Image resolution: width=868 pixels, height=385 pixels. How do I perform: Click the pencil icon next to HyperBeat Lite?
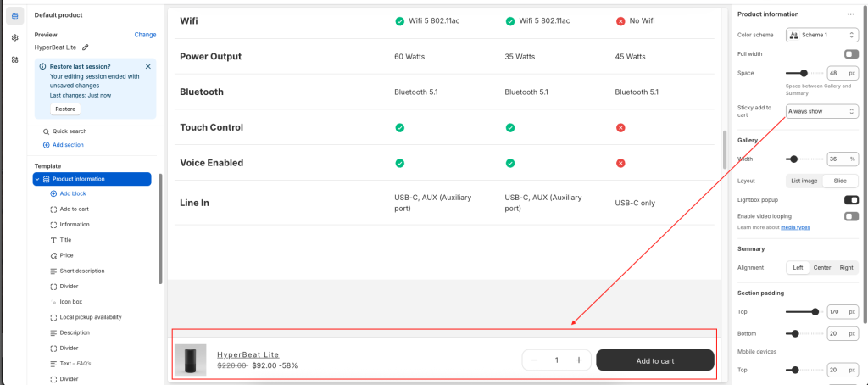tap(86, 47)
